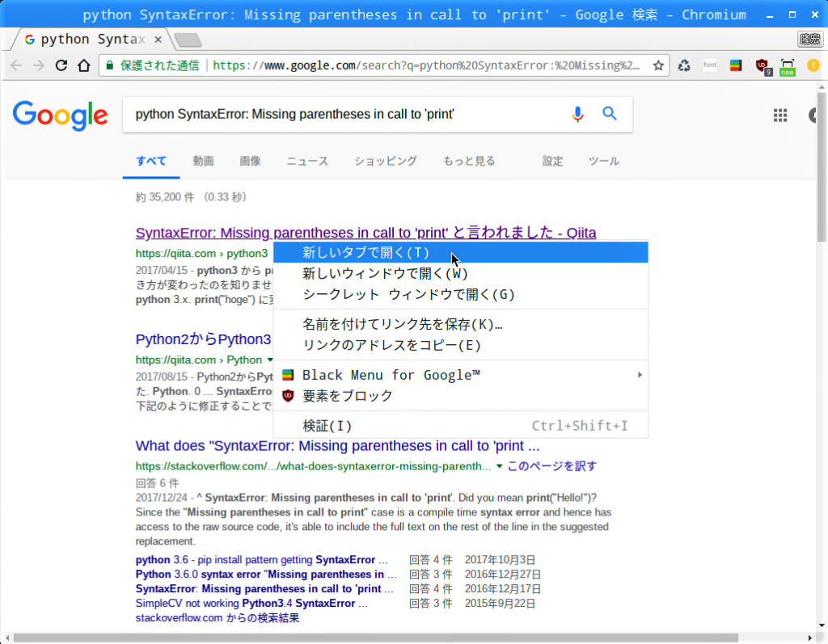This screenshot has width=828, height=644.
Task: Click the horizontal scrollbar thumb
Action: click(375, 638)
